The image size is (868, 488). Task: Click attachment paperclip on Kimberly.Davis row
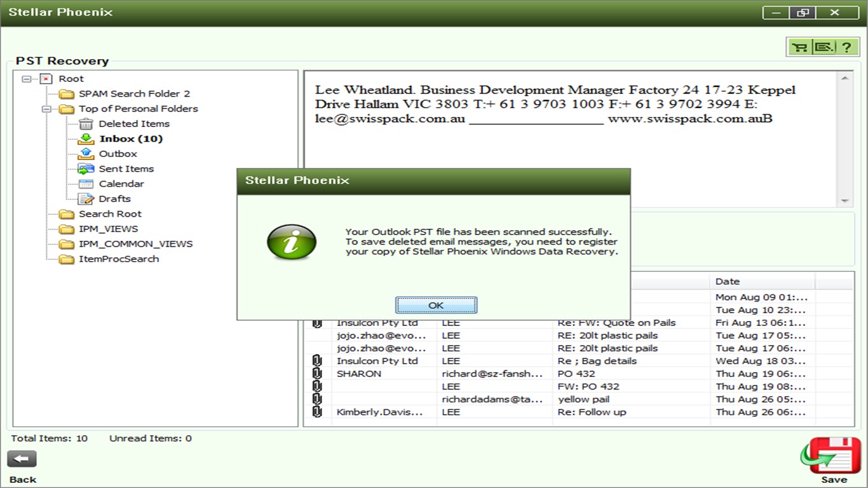point(317,412)
